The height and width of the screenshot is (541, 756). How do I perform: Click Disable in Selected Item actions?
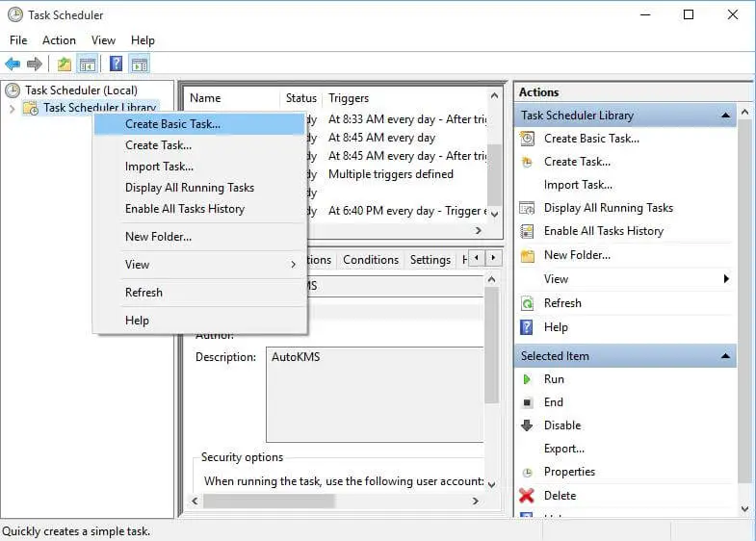tap(562, 425)
